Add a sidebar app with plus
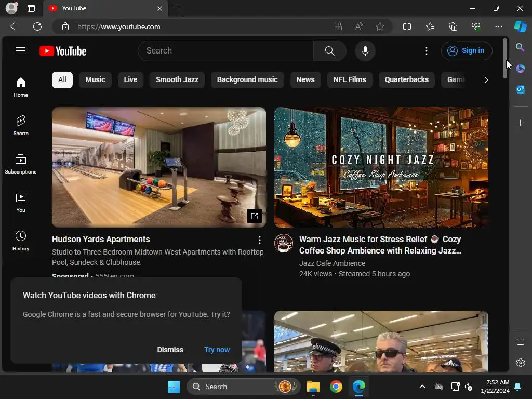The image size is (532, 399). click(x=520, y=123)
